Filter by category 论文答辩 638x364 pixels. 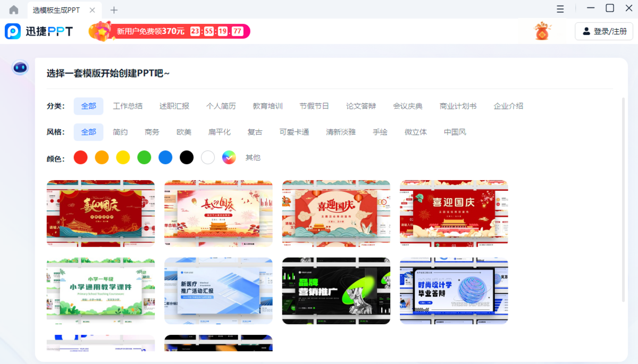361,106
